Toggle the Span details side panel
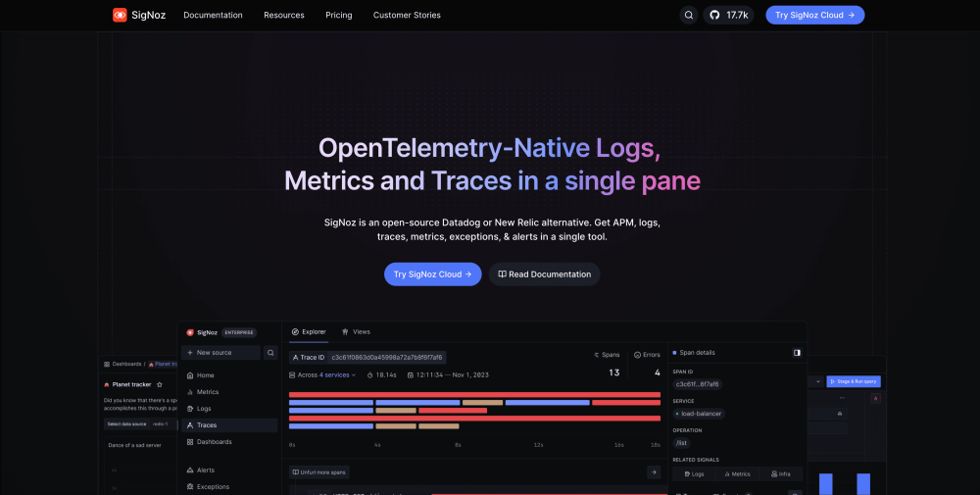 797,352
